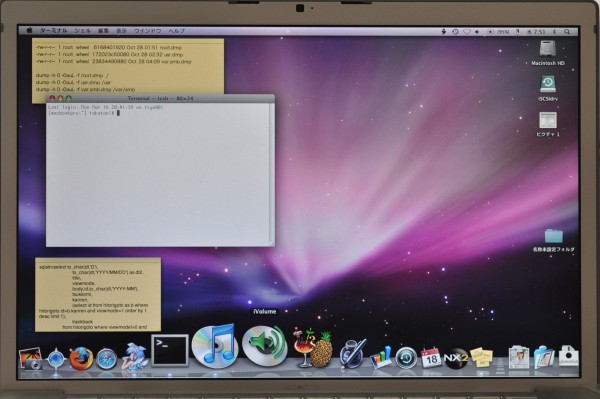The width and height of the screenshot is (600, 399).
Task: Click the 'Last login' line in Terminal
Action: 106,107
